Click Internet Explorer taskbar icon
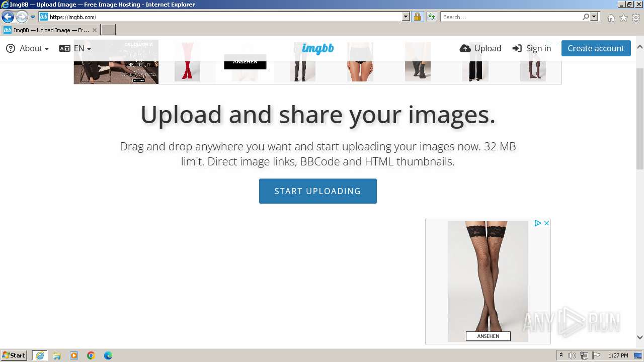The image size is (644, 362). [x=40, y=355]
